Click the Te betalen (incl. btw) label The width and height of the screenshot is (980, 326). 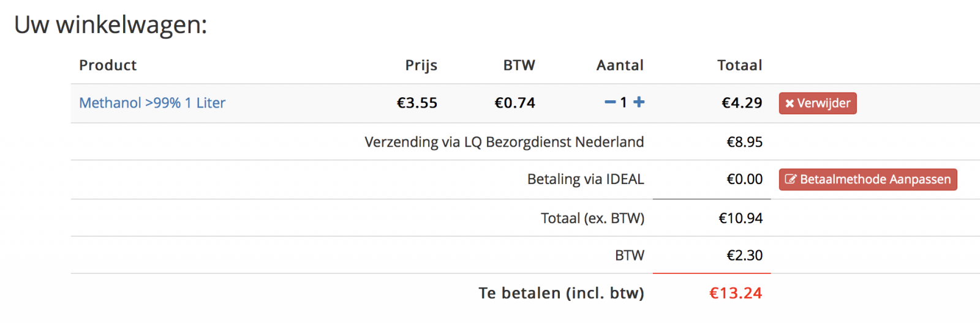(561, 293)
